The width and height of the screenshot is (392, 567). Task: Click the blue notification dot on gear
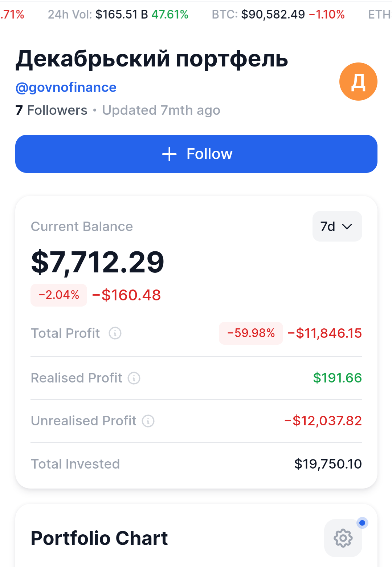(x=362, y=523)
